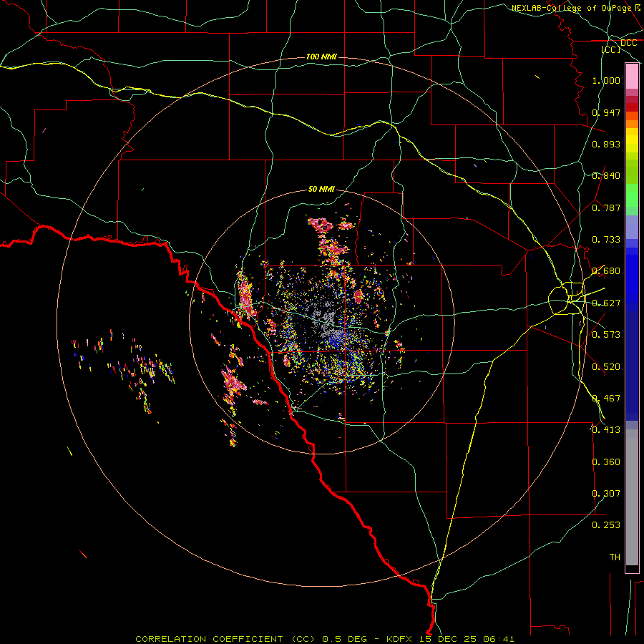Click the 0.627 color scale label
Screen dimensions: 644x644
click(x=606, y=303)
